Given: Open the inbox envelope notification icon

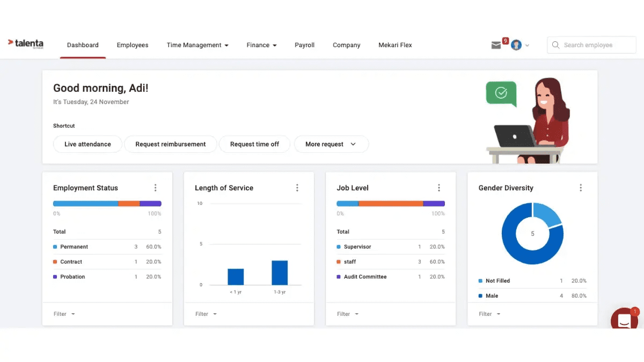Looking at the screenshot, I should 496,46.
